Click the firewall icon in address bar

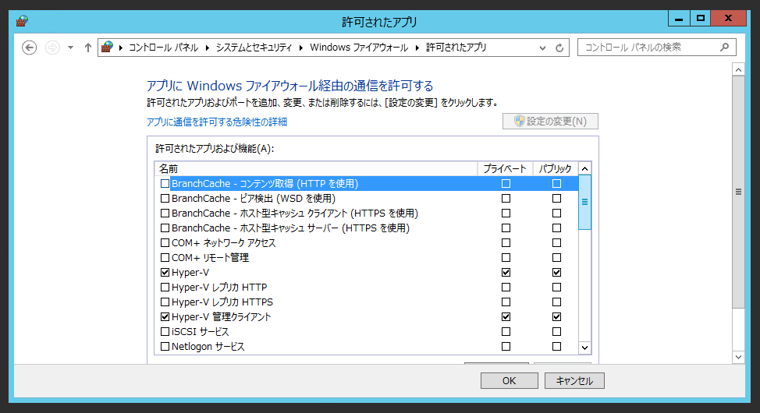(107, 47)
